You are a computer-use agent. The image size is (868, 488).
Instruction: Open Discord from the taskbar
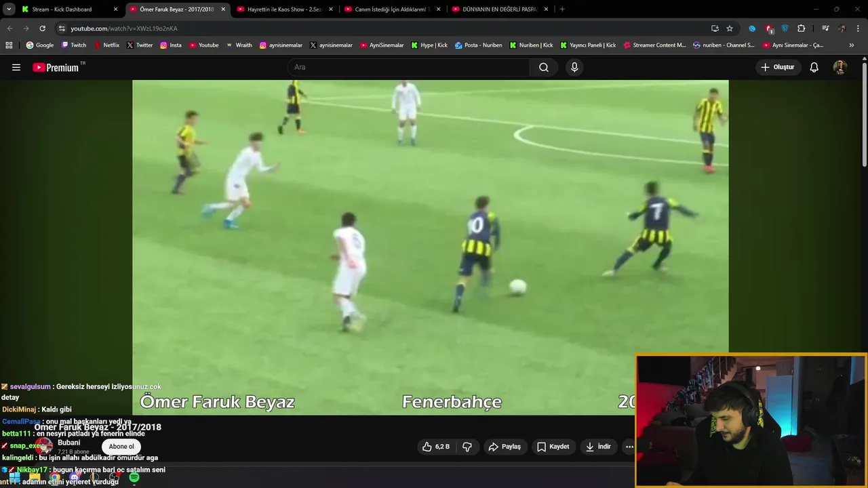(75, 478)
